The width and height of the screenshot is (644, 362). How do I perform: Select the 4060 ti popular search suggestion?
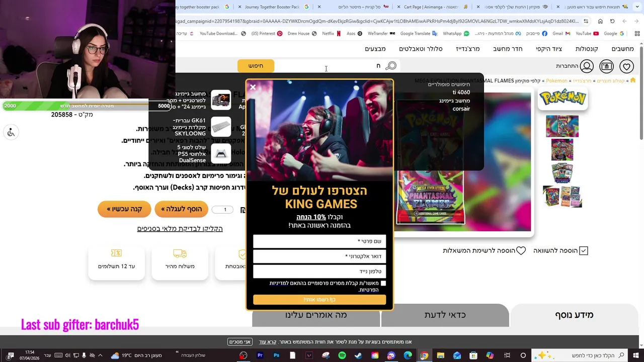click(461, 93)
